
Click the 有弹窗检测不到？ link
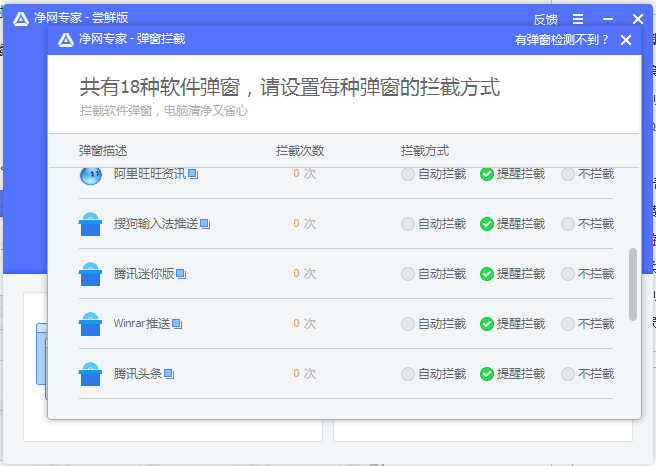point(561,40)
